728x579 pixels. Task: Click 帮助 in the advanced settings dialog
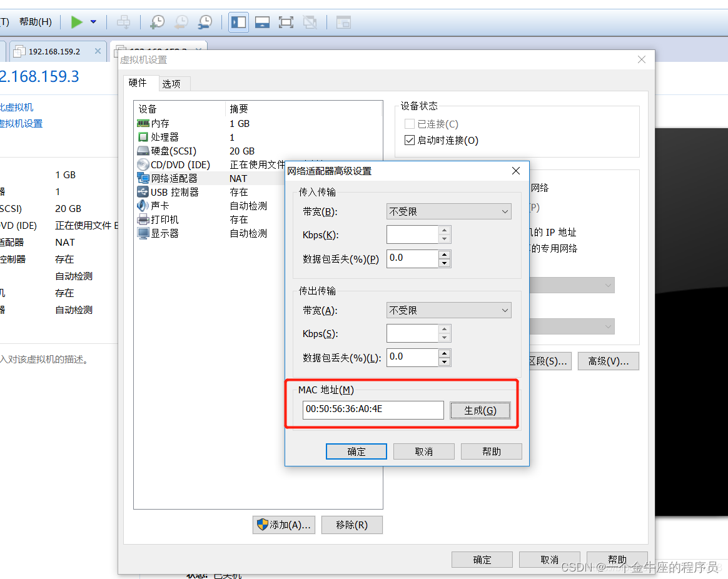(491, 451)
